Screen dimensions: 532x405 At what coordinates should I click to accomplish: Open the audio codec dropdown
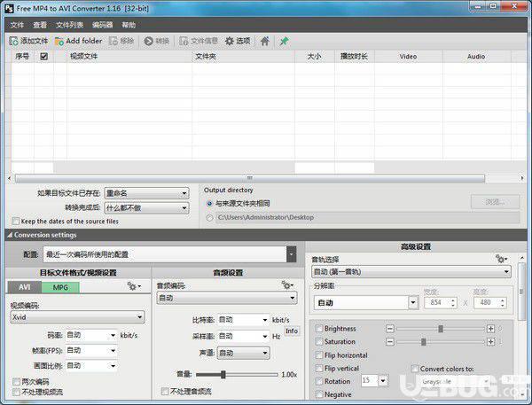[227, 298]
